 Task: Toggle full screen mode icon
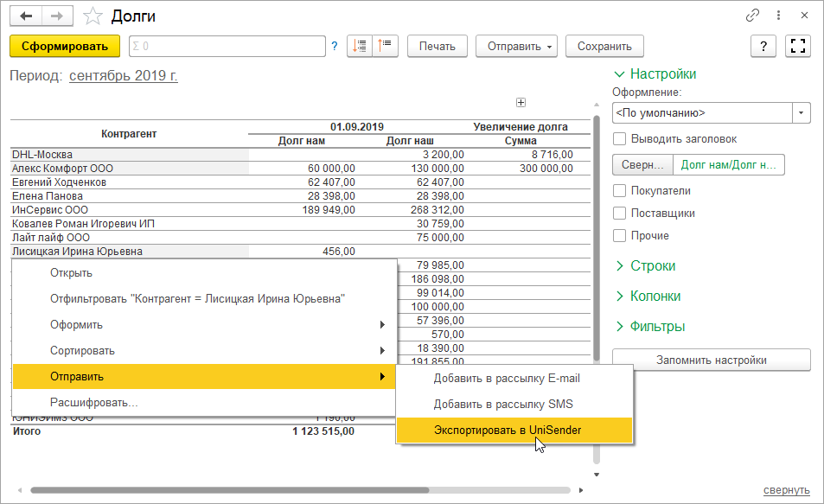click(798, 47)
